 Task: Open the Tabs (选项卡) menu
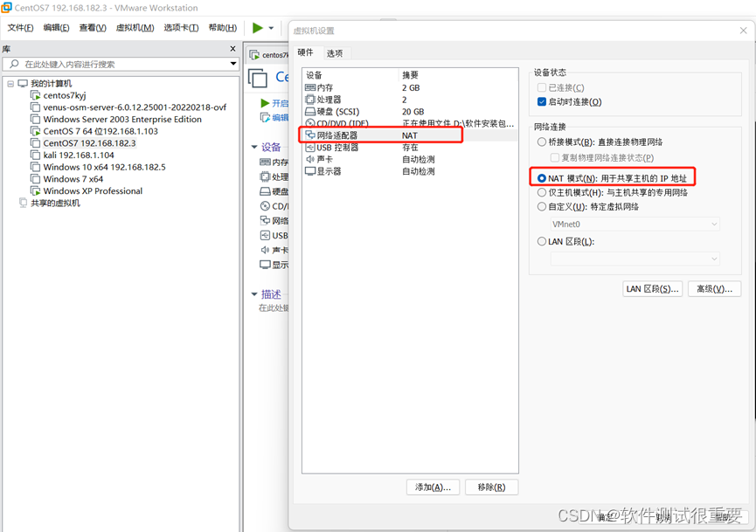coord(181,28)
